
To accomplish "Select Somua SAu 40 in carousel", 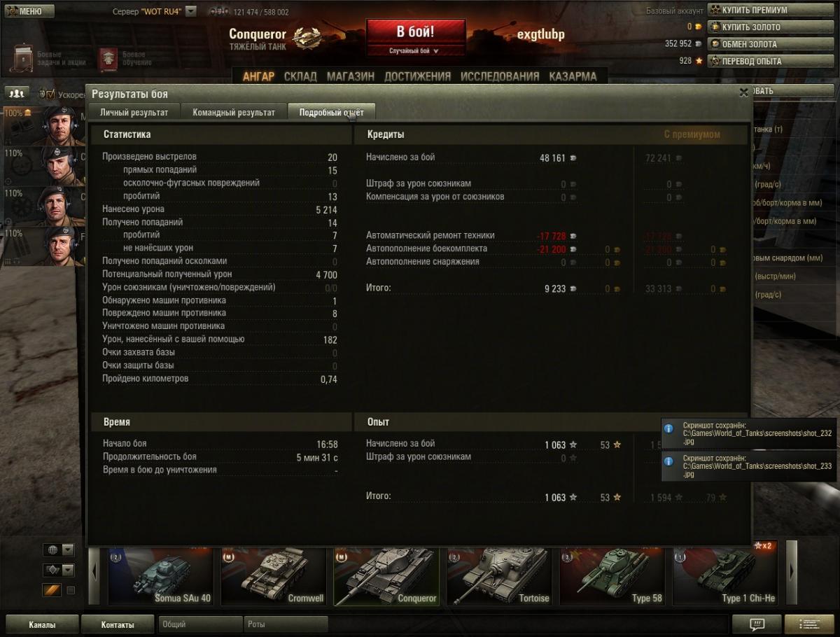I will click(161, 577).
